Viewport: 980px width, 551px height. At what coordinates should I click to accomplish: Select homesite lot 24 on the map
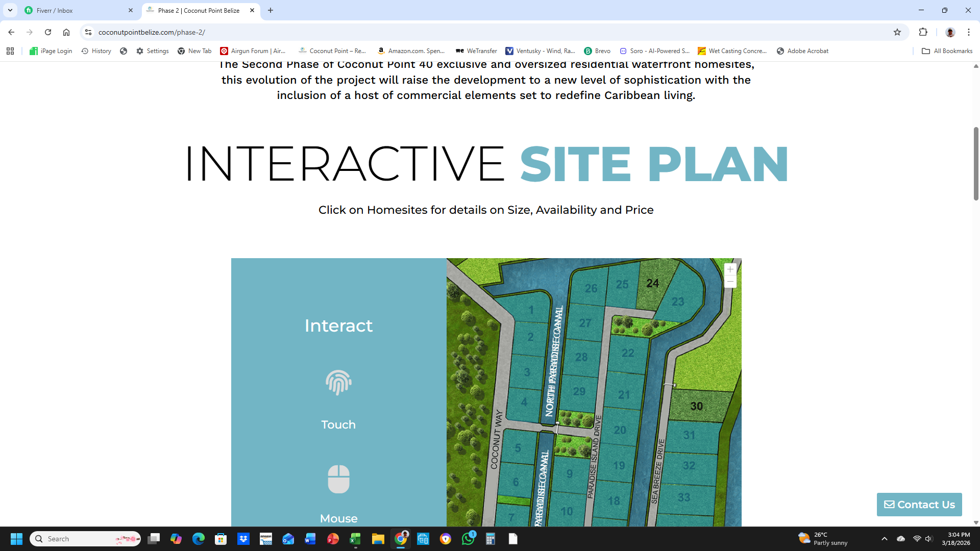[652, 284]
